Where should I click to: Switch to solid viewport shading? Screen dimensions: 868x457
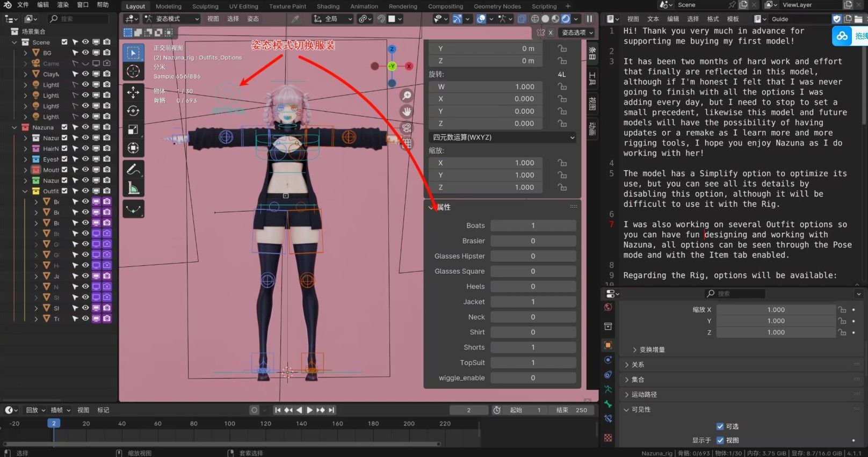[x=545, y=19]
